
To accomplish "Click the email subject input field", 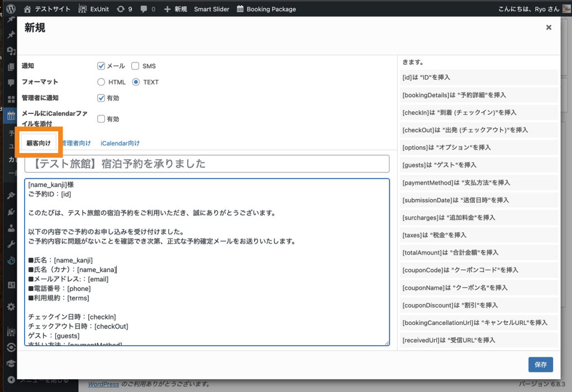I will click(x=207, y=164).
